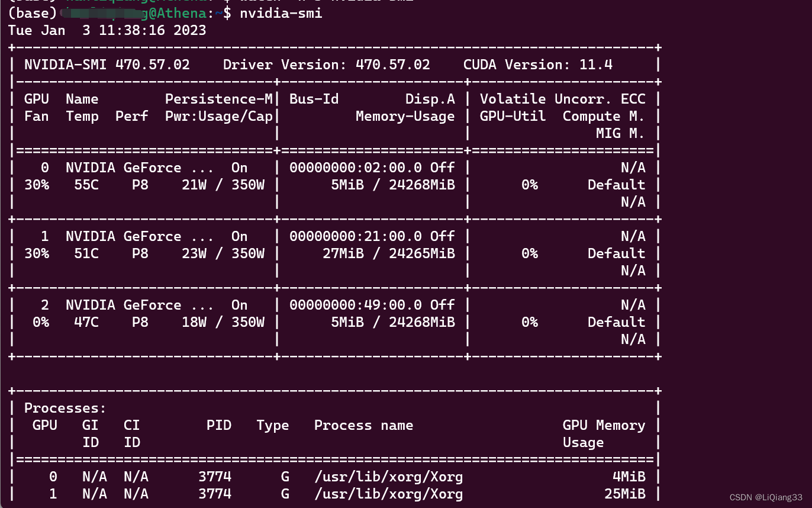
Task: Click the Compute M. header
Action: pos(604,116)
